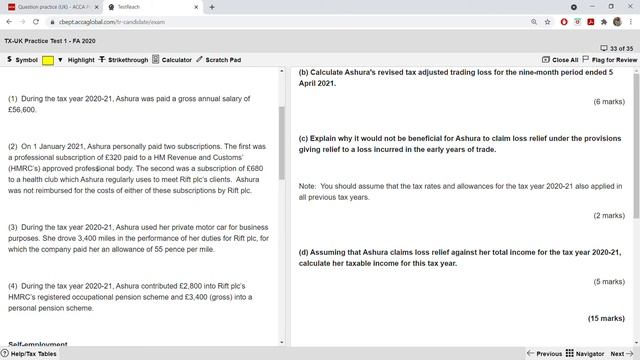640x360 pixels.
Task: Select the Strikethrough tool
Action: point(124,60)
